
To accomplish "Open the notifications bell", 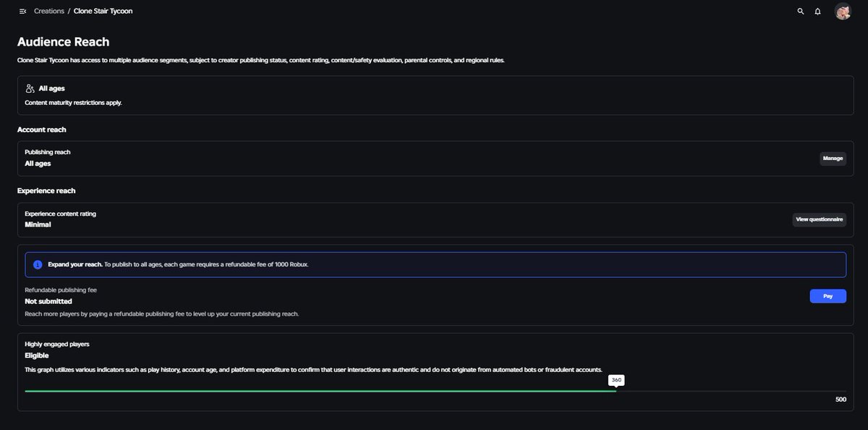I will [x=817, y=12].
